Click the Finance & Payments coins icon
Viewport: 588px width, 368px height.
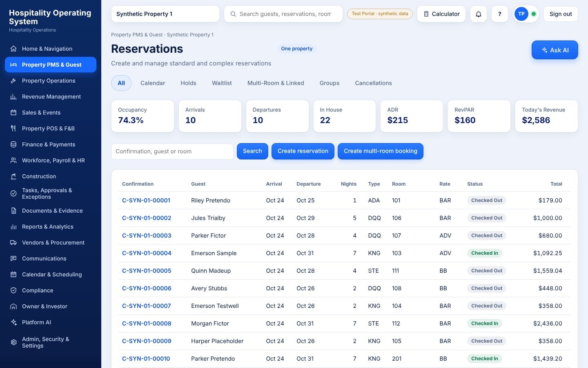13,144
